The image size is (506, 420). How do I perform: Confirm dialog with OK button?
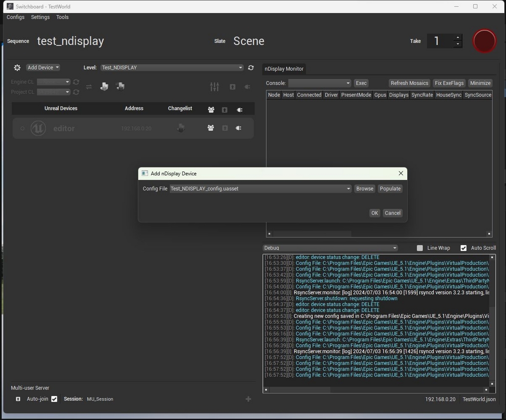(374, 213)
